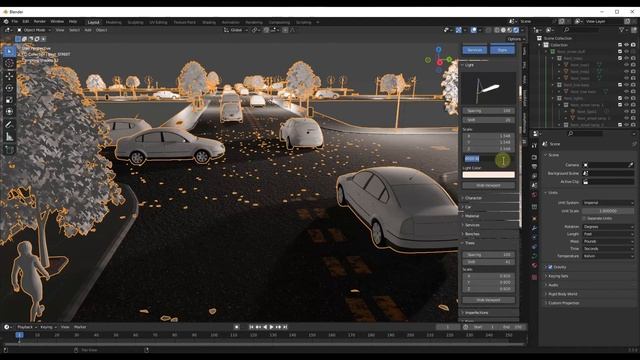Open the Tool properties tab icon
The image size is (640, 360).
[534, 145]
